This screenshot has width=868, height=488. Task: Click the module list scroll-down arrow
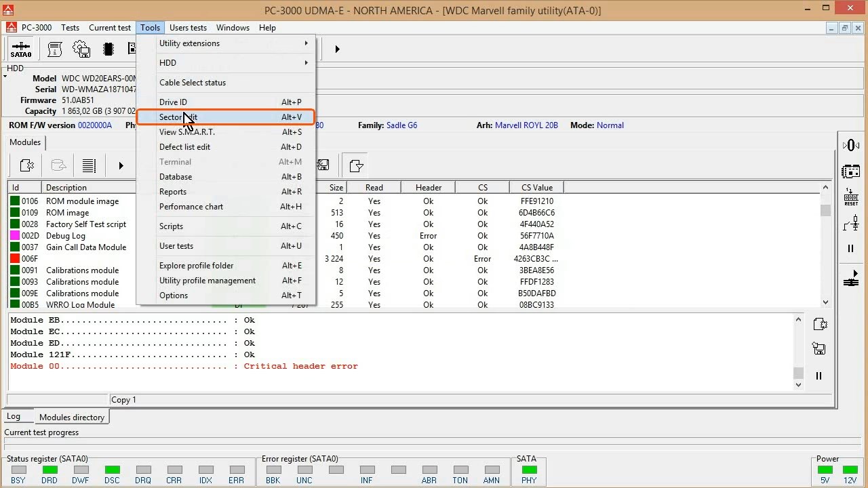tap(825, 302)
